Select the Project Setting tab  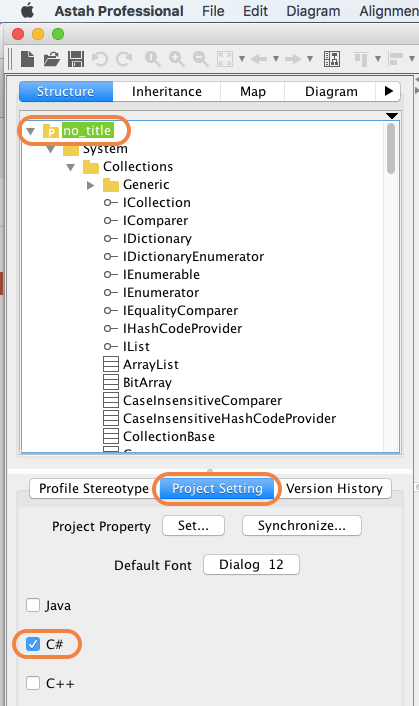coord(217,489)
